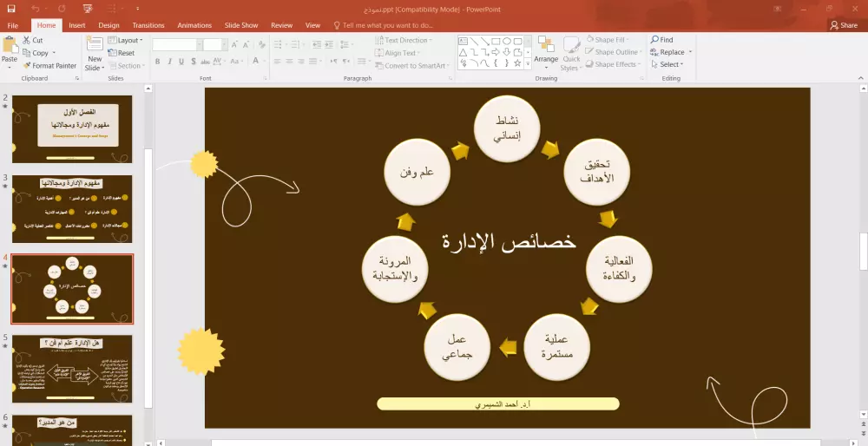Screen dimensions: 868x446
Task: Open the Arrange menu
Action: [x=546, y=54]
